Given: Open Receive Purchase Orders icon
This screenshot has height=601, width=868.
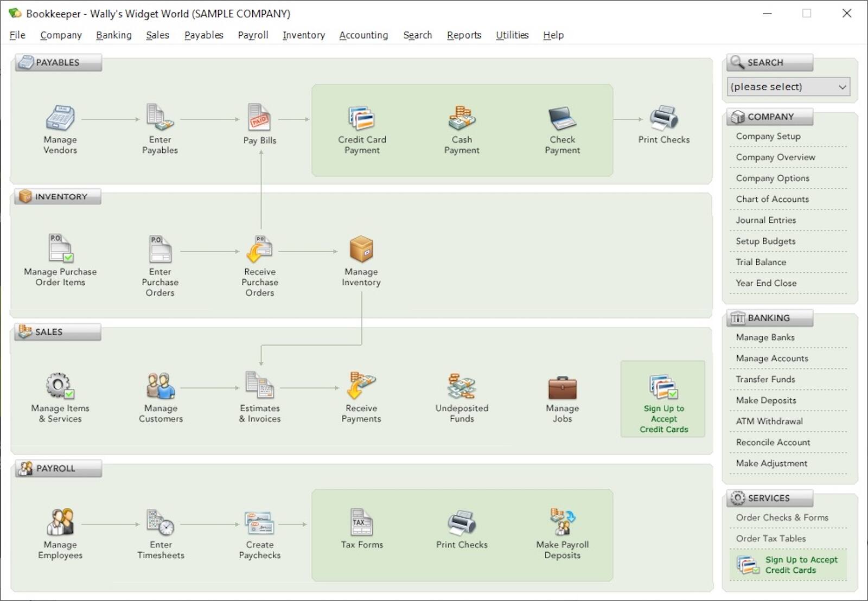Looking at the screenshot, I should tap(259, 250).
